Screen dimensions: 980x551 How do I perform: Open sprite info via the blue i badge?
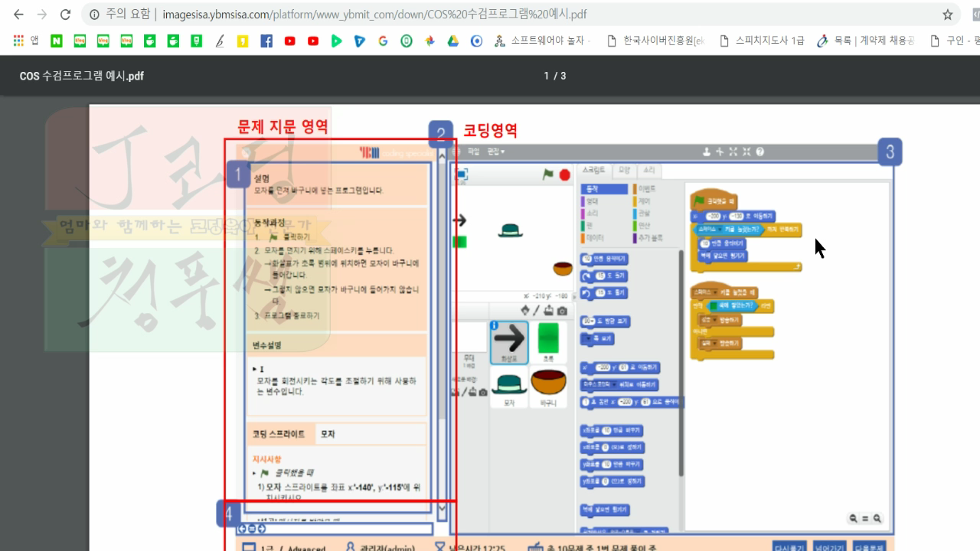click(494, 325)
